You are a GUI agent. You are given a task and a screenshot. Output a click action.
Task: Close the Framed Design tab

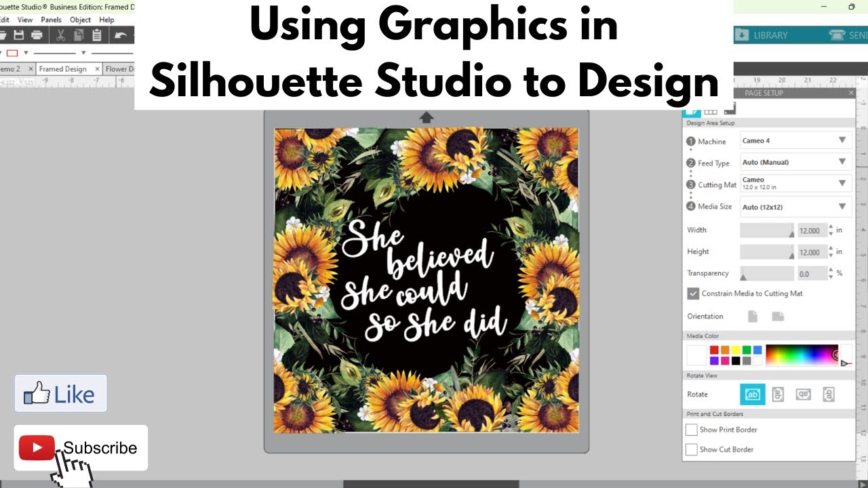[x=98, y=69]
